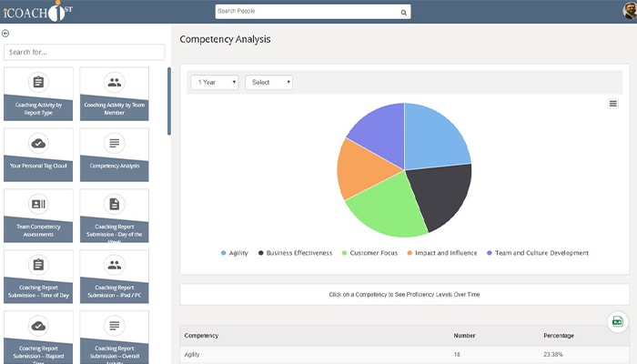
Task: Click the back arrow icon above sidebar search
Action: coord(6,34)
